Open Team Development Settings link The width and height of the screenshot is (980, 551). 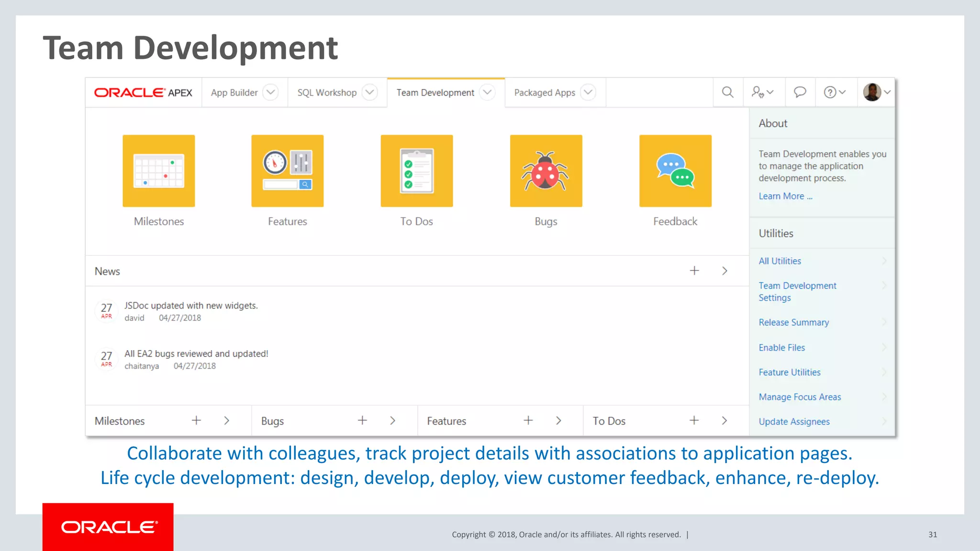click(x=797, y=291)
